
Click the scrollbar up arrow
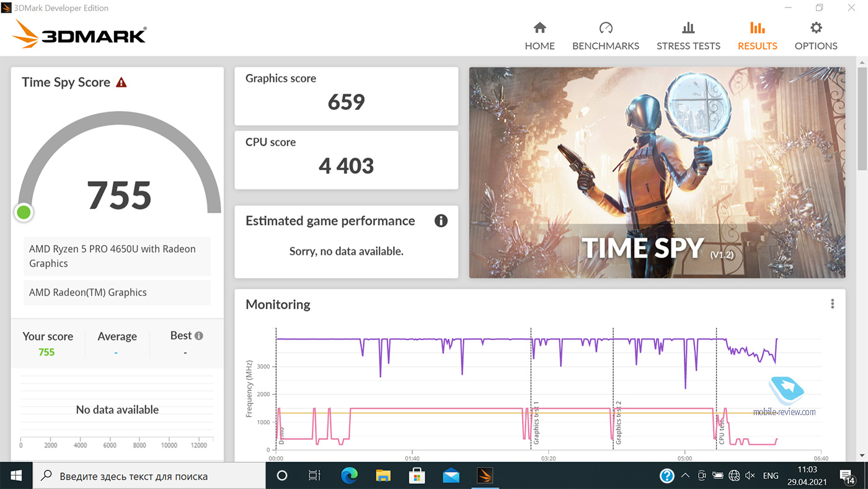click(x=862, y=61)
